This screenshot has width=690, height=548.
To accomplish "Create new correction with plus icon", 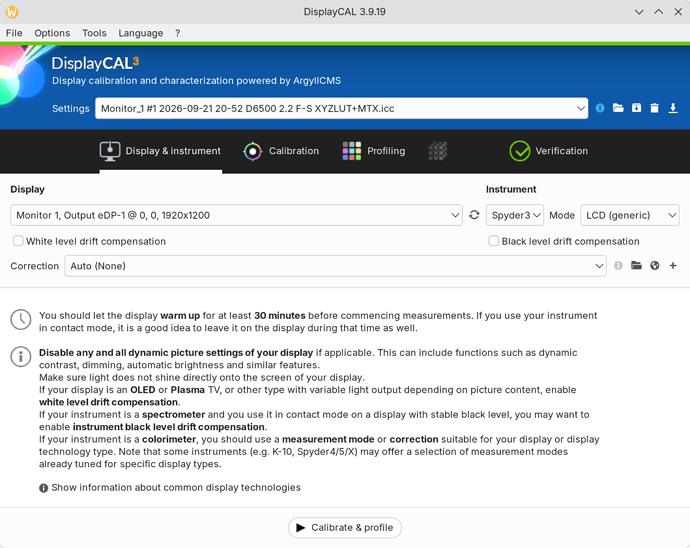I will click(x=673, y=265).
